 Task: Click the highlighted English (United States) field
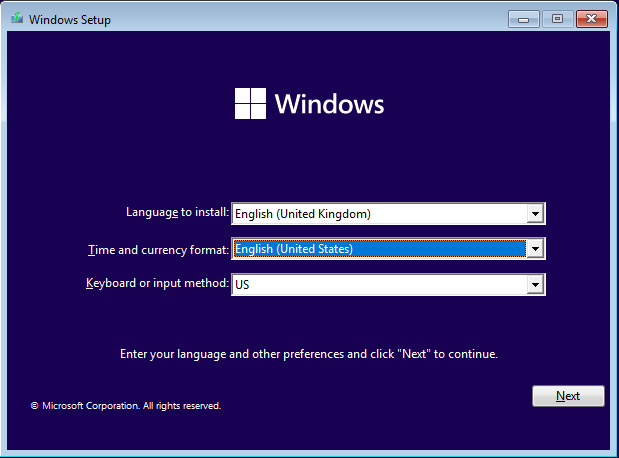(378, 249)
